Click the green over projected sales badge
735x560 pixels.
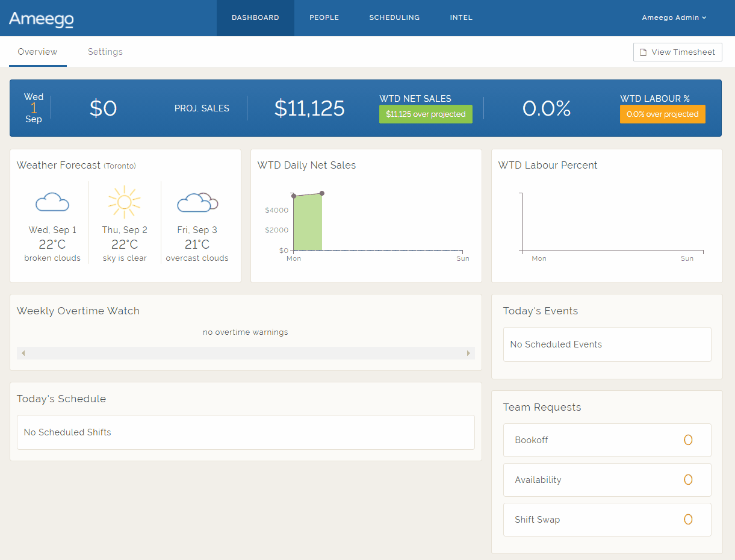point(426,114)
